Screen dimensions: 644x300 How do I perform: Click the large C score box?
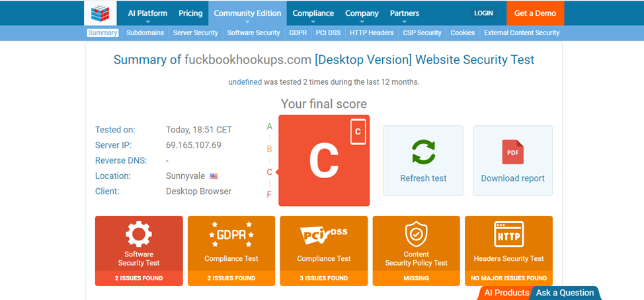point(324,160)
